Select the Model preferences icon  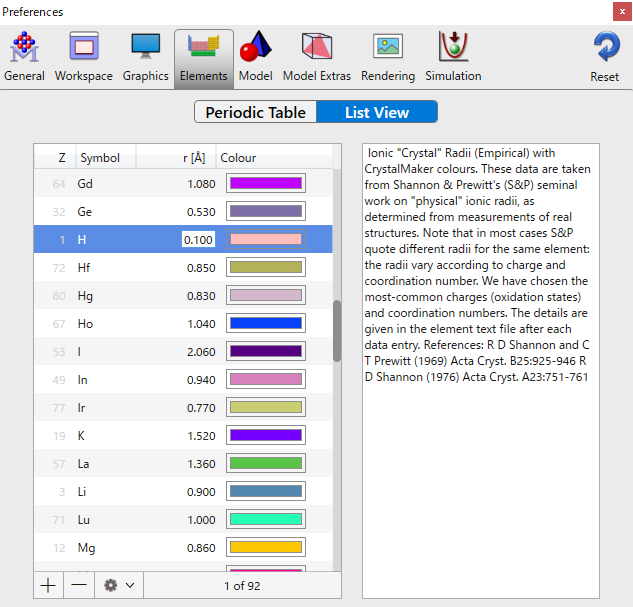(x=255, y=57)
